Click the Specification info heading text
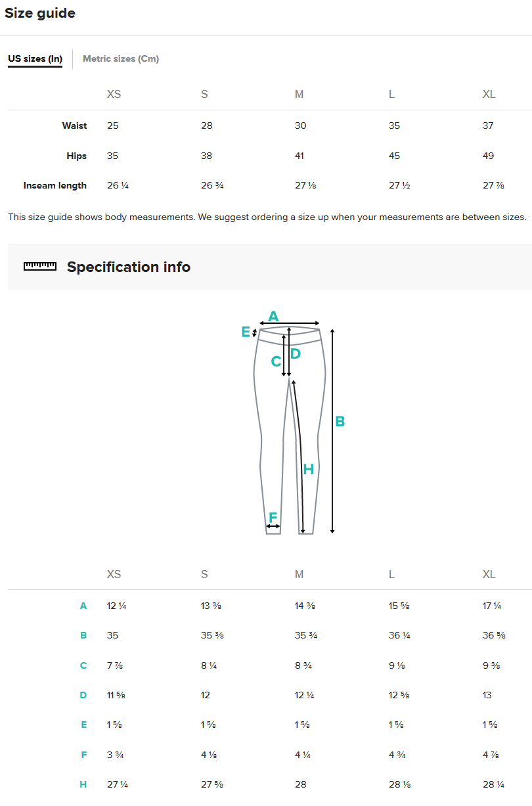The height and width of the screenshot is (806, 532). point(127,267)
